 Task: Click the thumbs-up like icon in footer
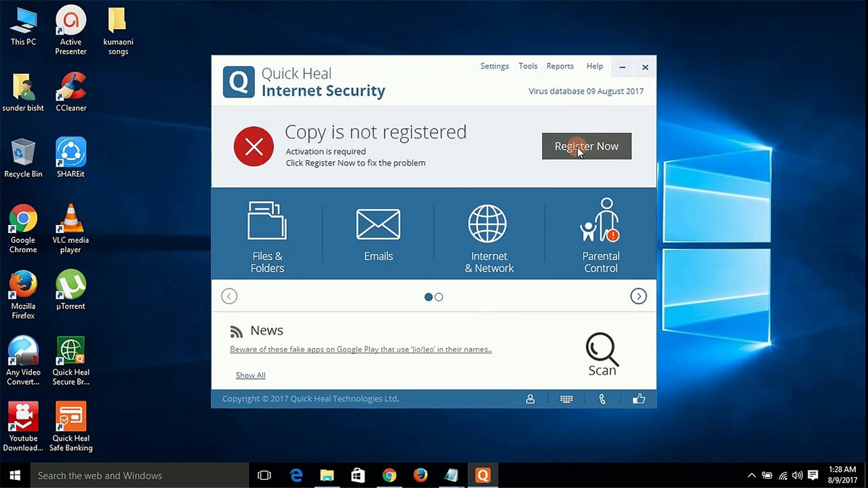(x=639, y=399)
